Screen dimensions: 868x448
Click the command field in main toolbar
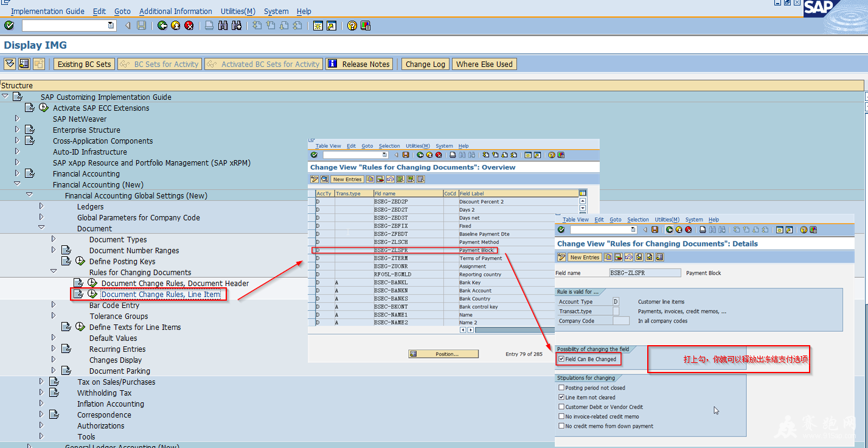[x=68, y=26]
